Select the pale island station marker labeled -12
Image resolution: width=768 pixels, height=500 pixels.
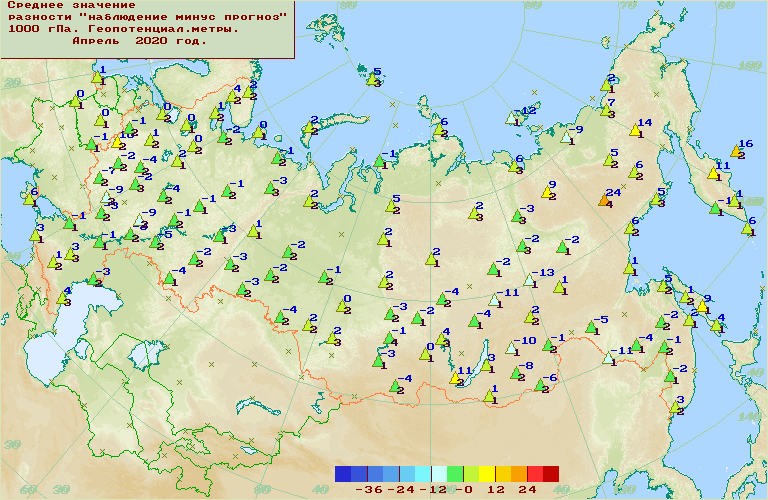512,119
